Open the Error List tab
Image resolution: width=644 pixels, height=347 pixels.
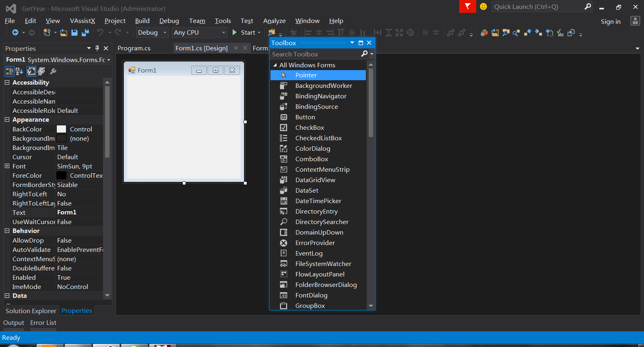[x=43, y=323]
